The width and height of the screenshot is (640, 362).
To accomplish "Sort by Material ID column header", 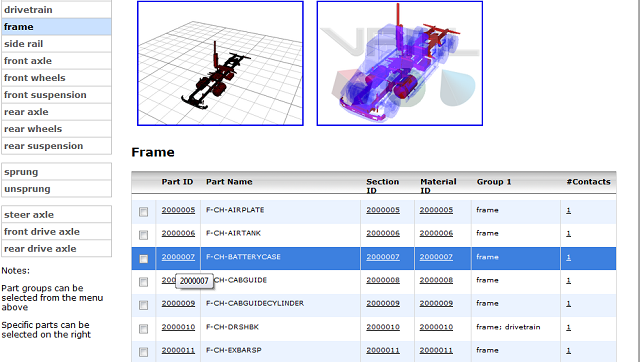I will click(x=438, y=186).
